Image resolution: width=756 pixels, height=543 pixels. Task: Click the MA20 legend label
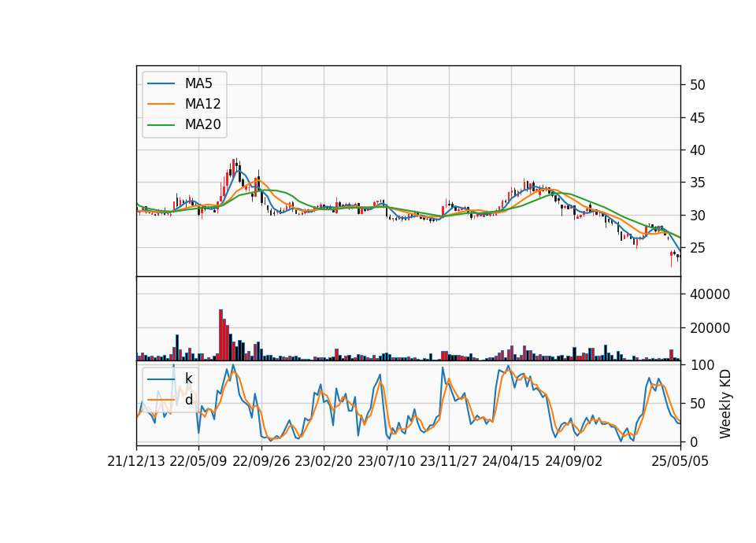pyautogui.click(x=202, y=124)
